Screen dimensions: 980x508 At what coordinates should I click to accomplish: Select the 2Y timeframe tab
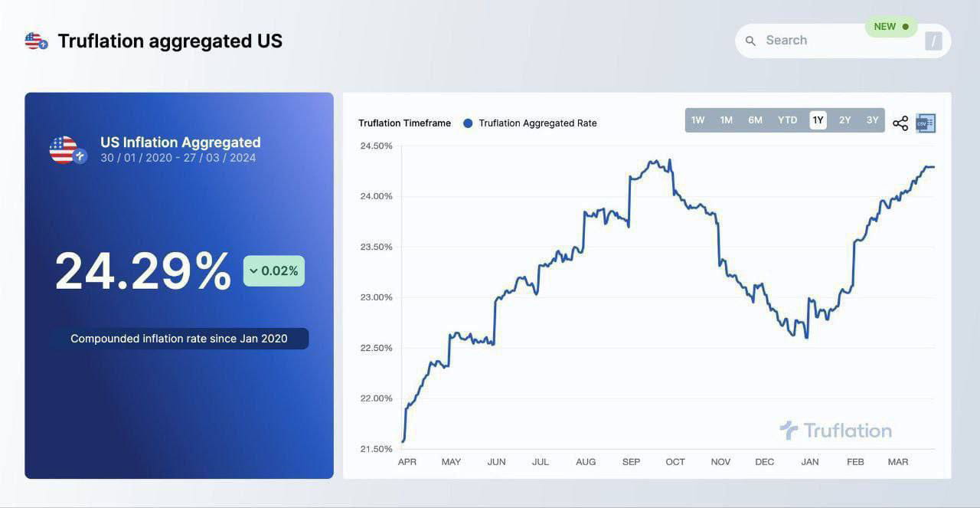point(844,120)
